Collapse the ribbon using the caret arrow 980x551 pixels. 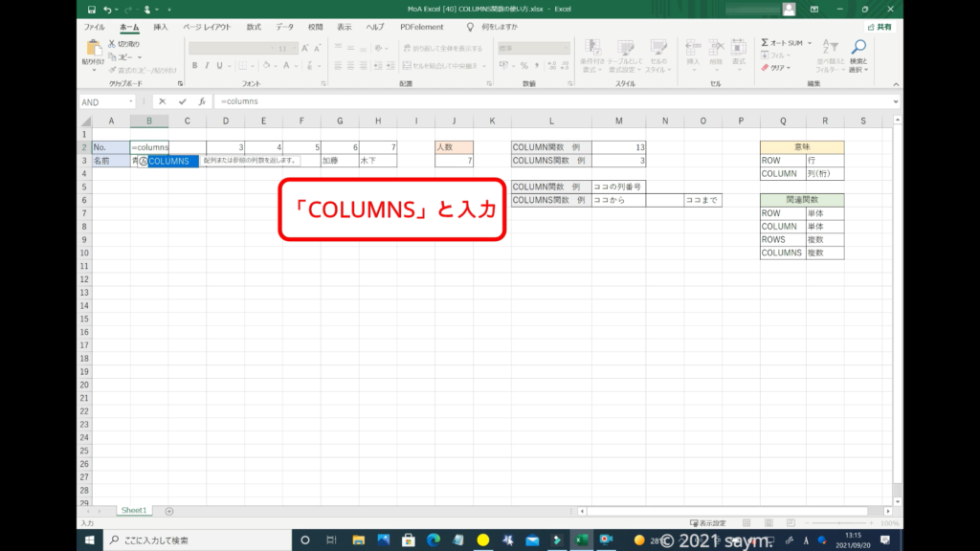[896, 84]
